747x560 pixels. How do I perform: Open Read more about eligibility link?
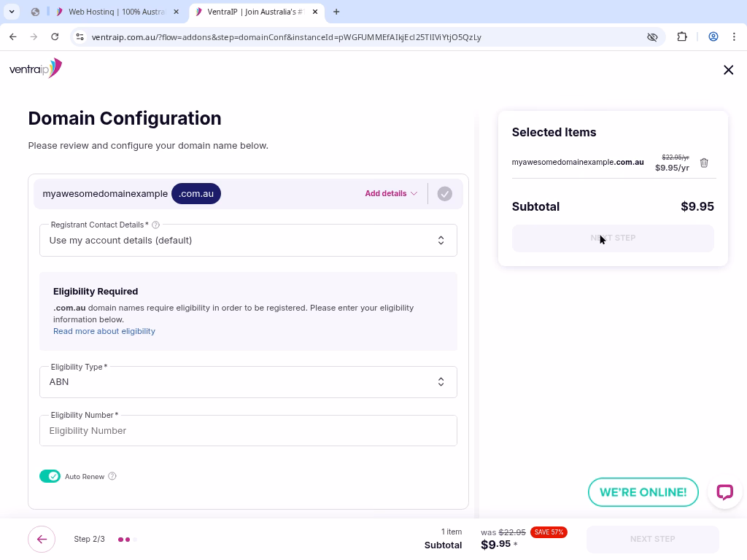(104, 331)
